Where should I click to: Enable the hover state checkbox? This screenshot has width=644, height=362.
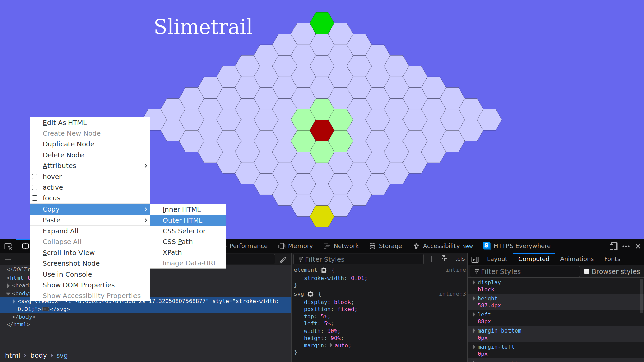point(35,176)
